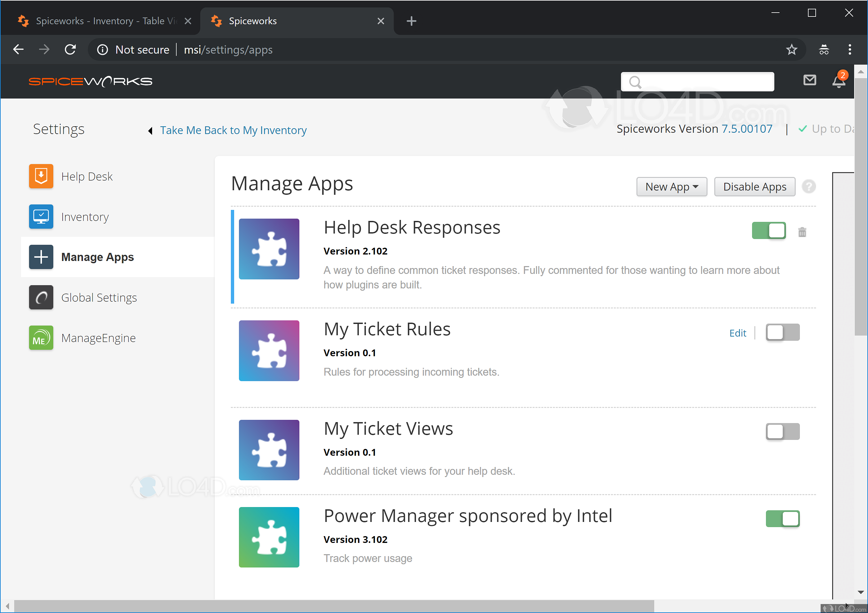Click the Version 3.102 label
The height and width of the screenshot is (613, 868).
point(355,539)
